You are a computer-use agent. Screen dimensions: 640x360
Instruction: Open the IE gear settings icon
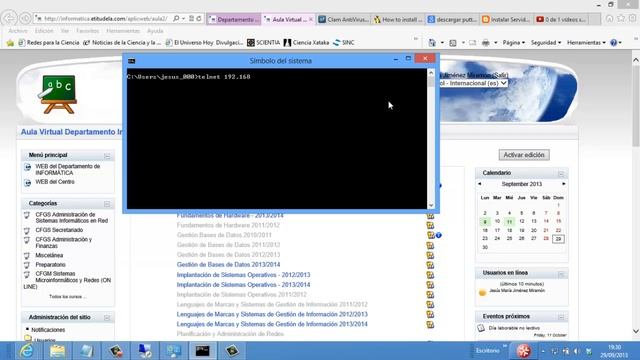632,18
